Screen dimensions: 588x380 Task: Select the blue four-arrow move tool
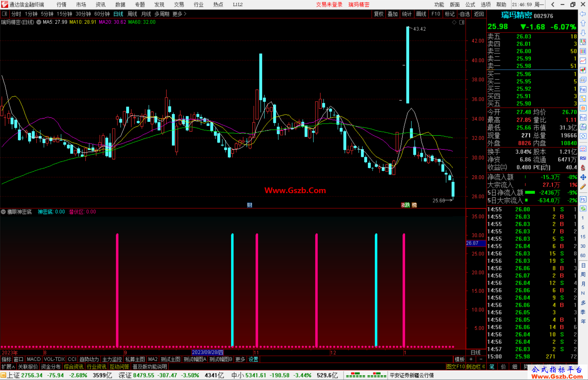(x=583, y=177)
